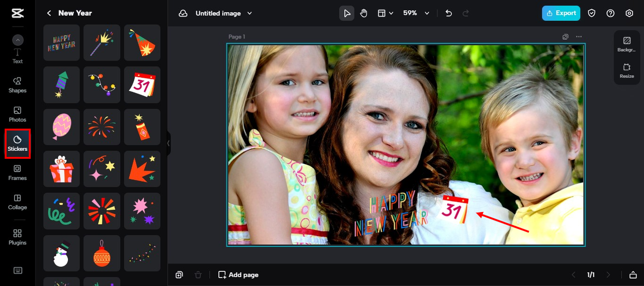Viewport: 644px width, 286px height.
Task: Open keyboard shortcuts icon at sidebar bottom
Action: coord(18,270)
